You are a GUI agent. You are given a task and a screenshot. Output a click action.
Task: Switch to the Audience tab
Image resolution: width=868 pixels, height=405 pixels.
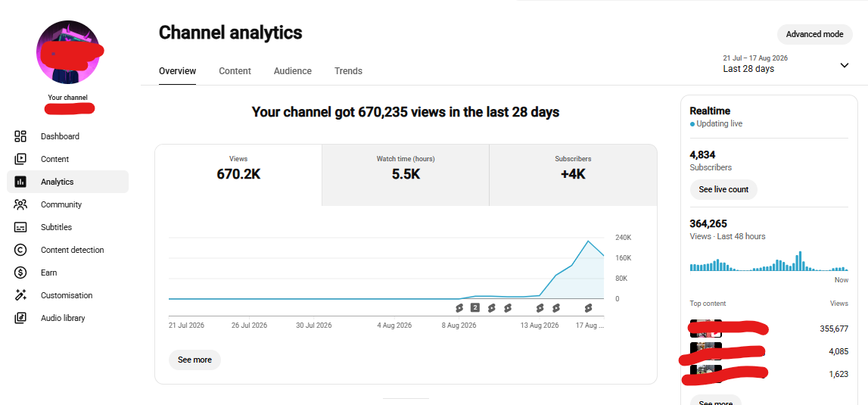[293, 71]
